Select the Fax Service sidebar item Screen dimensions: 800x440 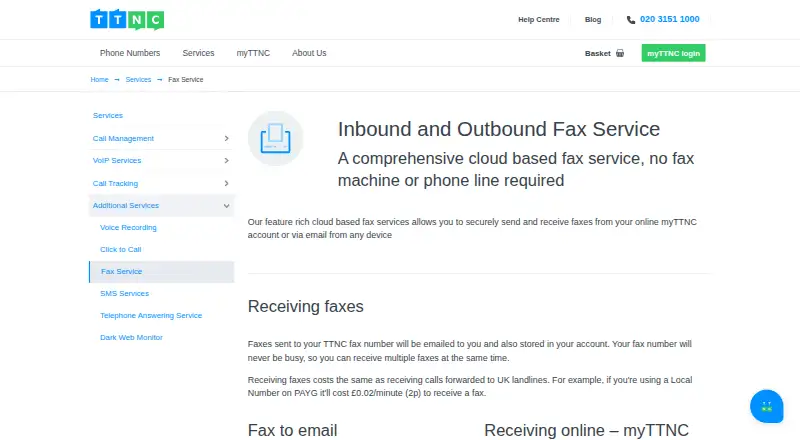pyautogui.click(x=161, y=272)
